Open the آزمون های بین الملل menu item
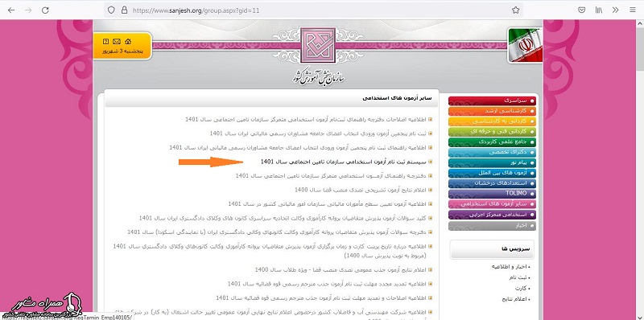This screenshot has width=644, height=320. tap(492, 173)
